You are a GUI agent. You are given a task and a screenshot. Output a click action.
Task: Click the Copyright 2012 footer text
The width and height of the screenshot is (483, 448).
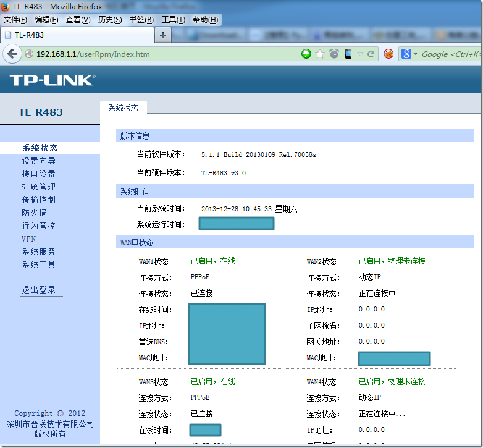[x=50, y=413]
